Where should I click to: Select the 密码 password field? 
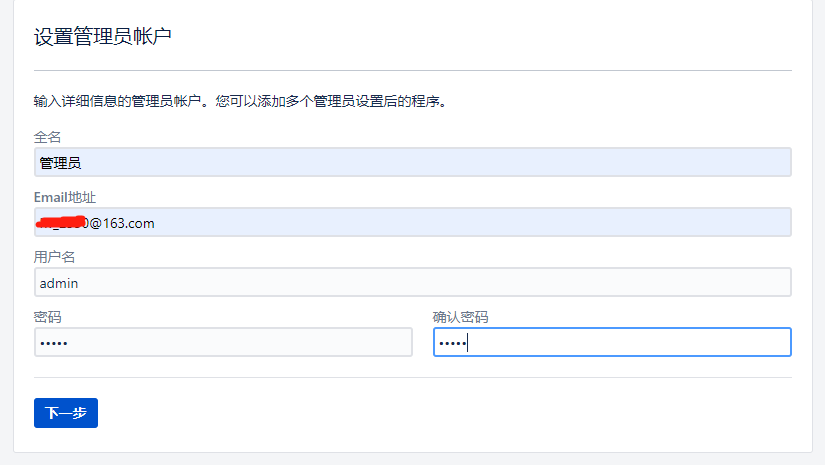223,342
